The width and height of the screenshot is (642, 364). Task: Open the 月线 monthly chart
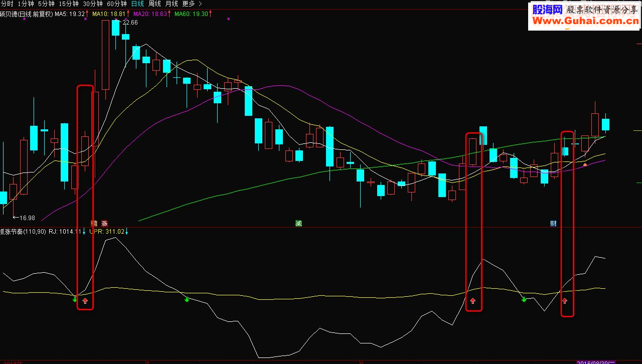pyautogui.click(x=172, y=4)
